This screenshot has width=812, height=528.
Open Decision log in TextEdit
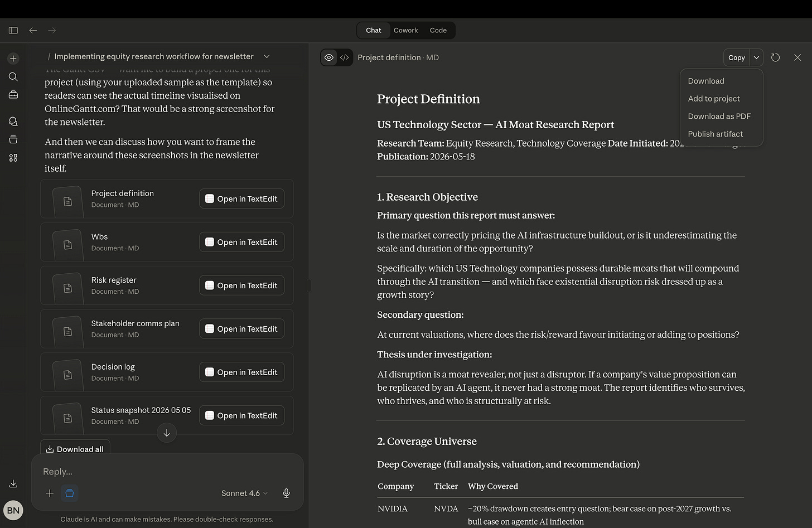click(x=242, y=372)
